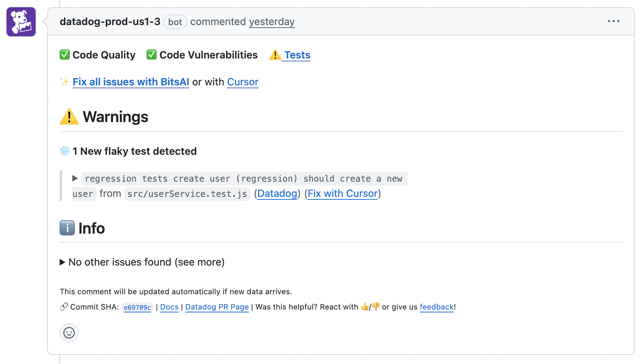Click the Datadog bot avatar icon
This screenshot has width=642, height=364.
tap(21, 22)
